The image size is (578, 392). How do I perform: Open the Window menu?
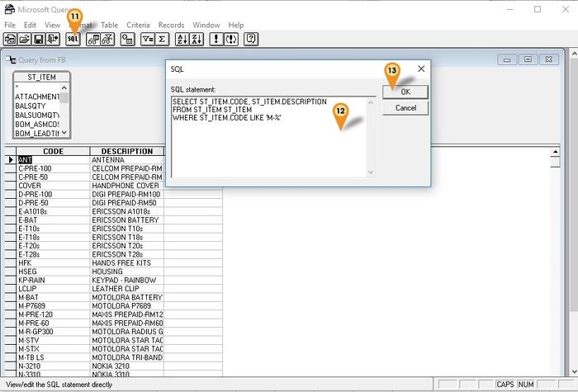(x=206, y=25)
